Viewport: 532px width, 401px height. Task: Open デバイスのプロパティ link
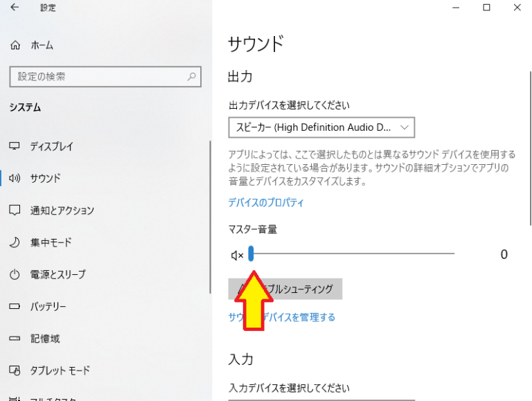(x=266, y=203)
